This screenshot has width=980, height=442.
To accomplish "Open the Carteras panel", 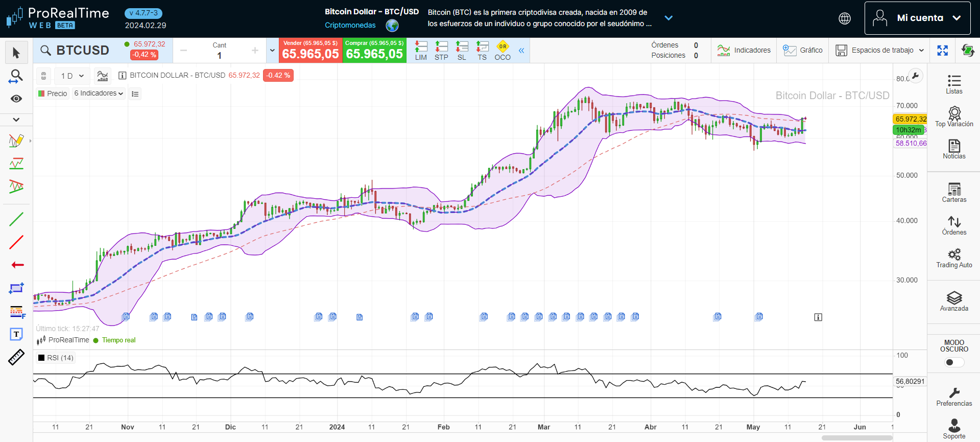I will click(x=954, y=193).
